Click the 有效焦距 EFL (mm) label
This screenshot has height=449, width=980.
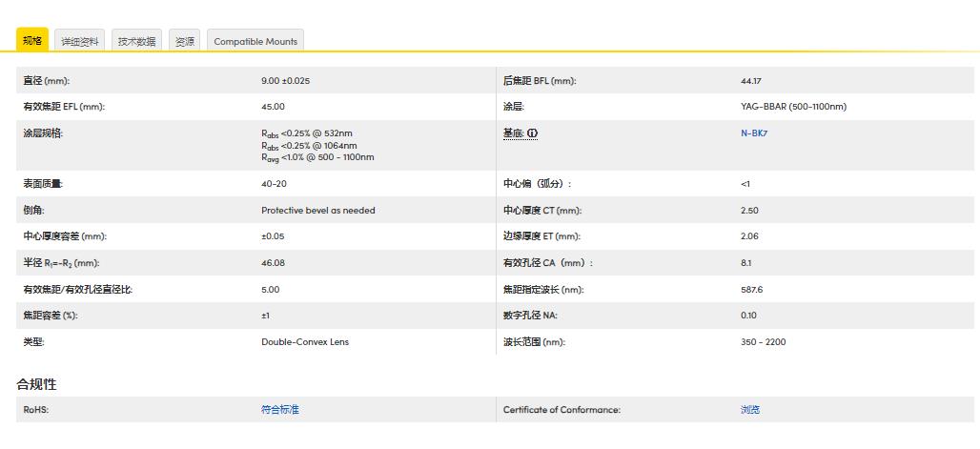[64, 107]
